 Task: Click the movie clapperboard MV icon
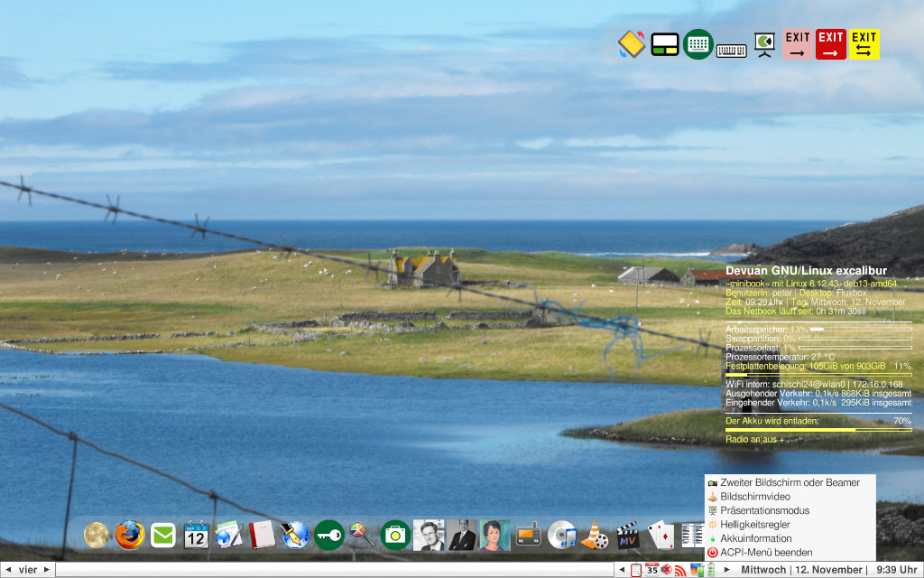[629, 535]
